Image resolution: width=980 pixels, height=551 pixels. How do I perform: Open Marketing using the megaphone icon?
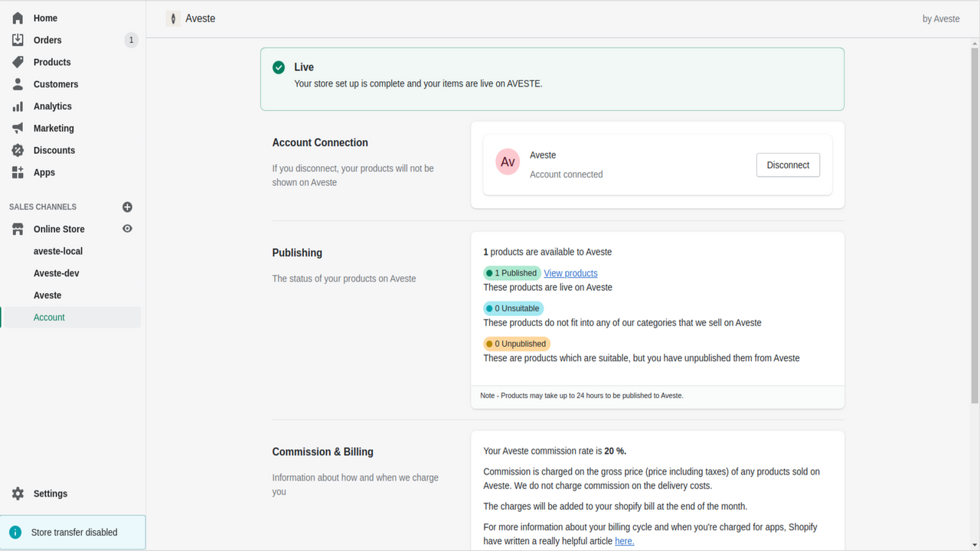(x=17, y=128)
